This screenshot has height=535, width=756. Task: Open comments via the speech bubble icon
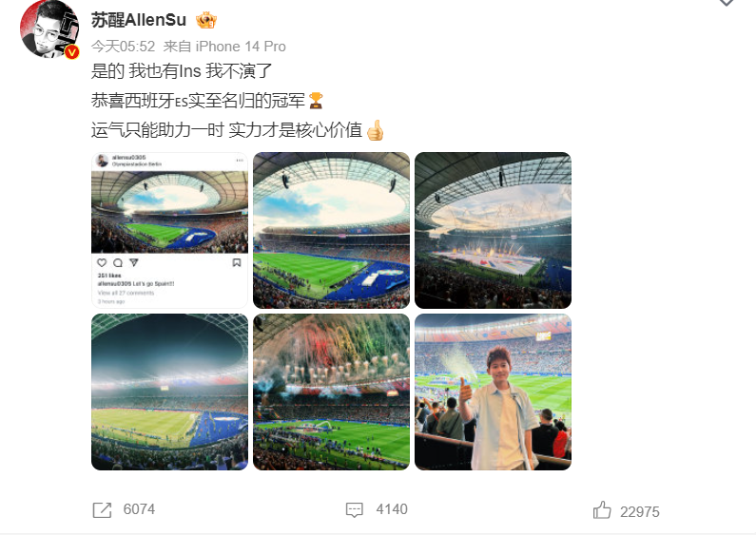pyautogui.click(x=355, y=510)
